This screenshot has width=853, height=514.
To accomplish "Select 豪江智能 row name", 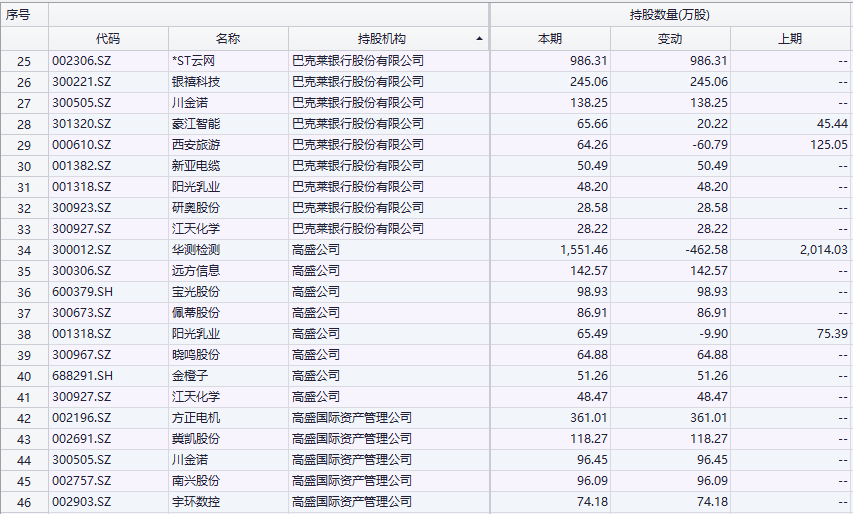I will pyautogui.click(x=196, y=124).
